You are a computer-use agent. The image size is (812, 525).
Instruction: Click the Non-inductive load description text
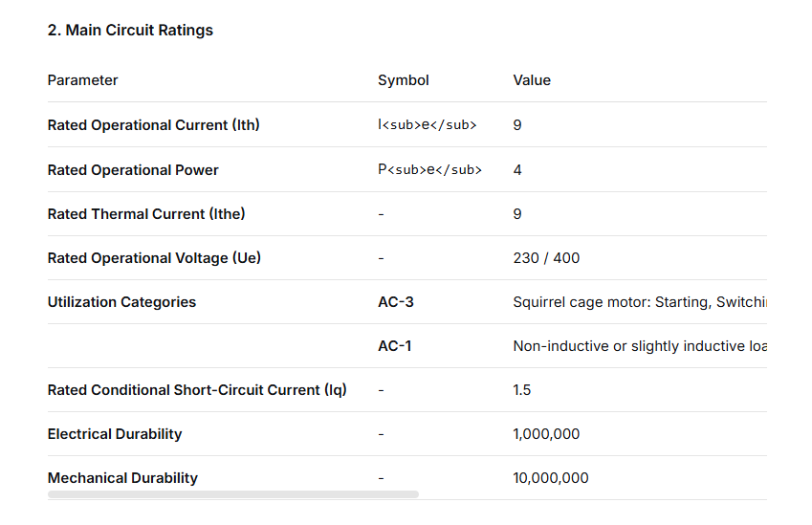(639, 346)
